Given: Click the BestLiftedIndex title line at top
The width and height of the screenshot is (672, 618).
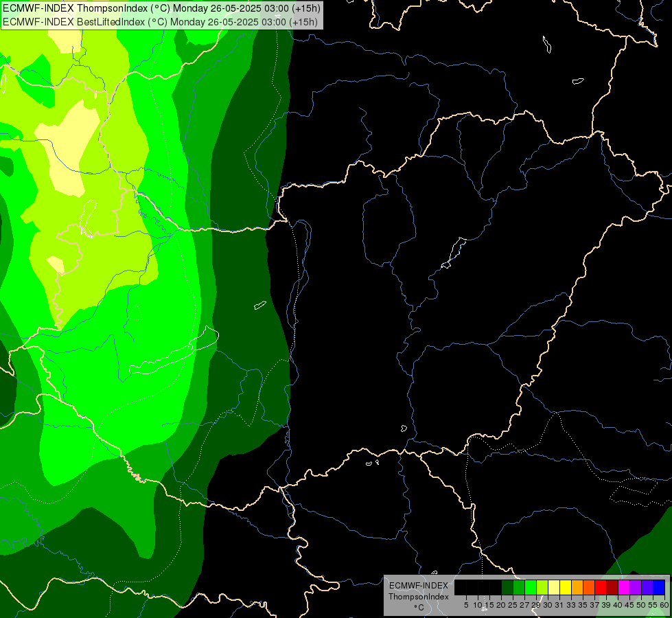Looking at the screenshot, I should point(161,22).
